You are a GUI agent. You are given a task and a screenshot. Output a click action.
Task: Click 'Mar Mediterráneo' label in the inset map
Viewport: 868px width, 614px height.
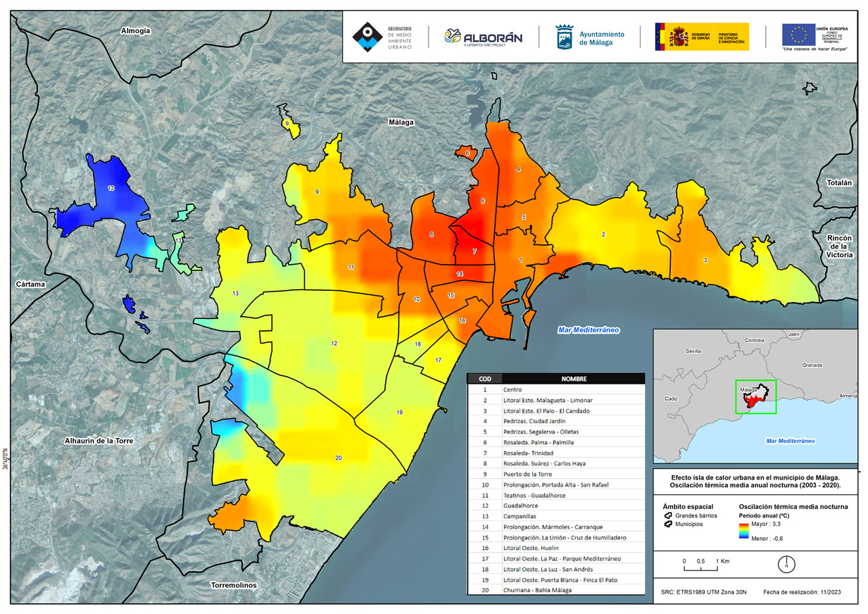click(x=791, y=441)
